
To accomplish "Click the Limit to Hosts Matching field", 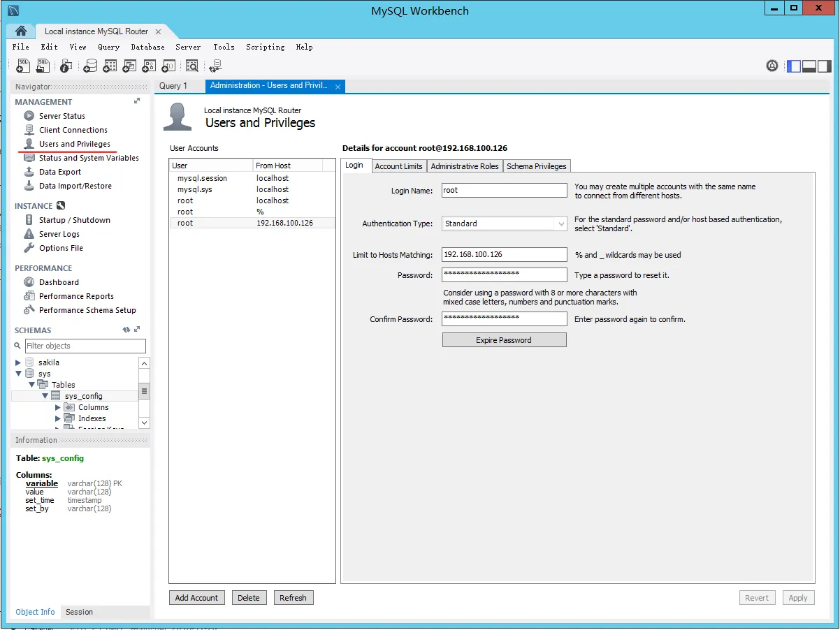I will pyautogui.click(x=504, y=255).
